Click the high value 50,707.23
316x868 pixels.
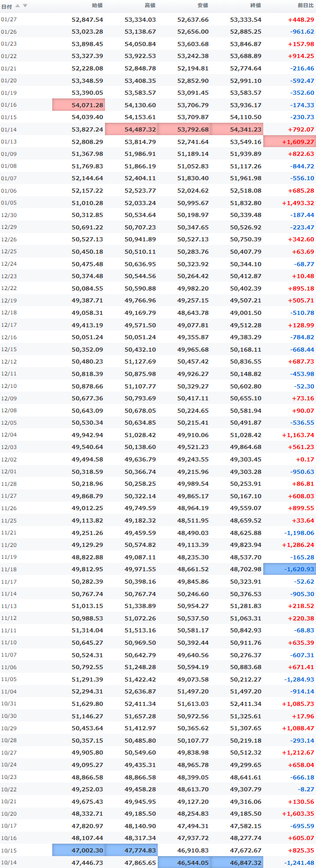point(140,227)
